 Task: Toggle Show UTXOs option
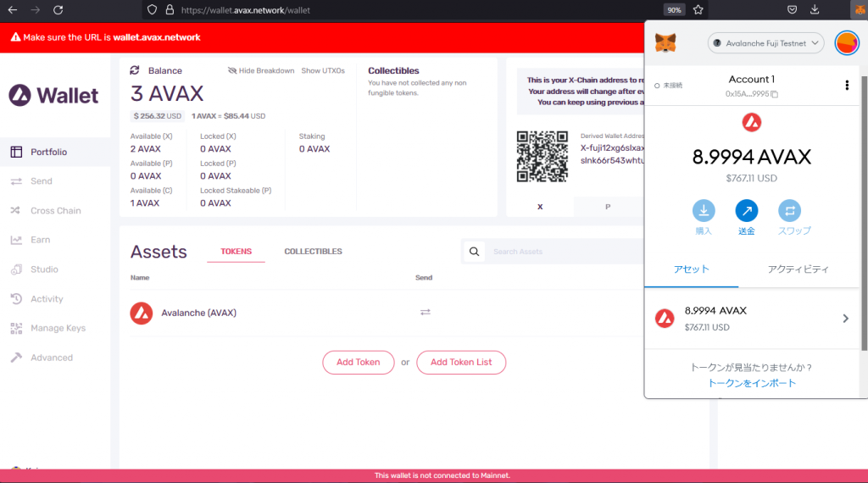[323, 70]
